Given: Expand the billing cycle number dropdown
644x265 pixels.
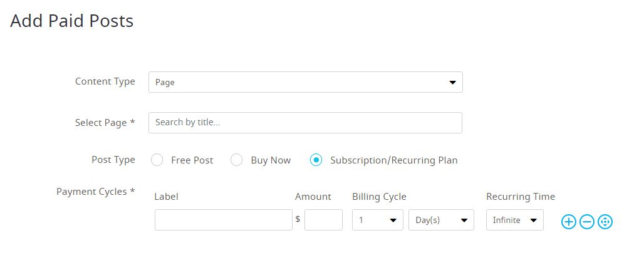Looking at the screenshot, I should (377, 220).
